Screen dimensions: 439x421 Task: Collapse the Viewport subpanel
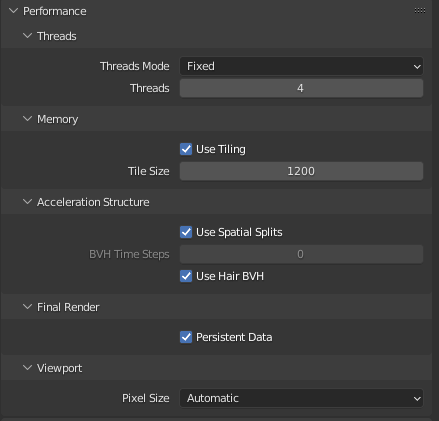pos(28,368)
